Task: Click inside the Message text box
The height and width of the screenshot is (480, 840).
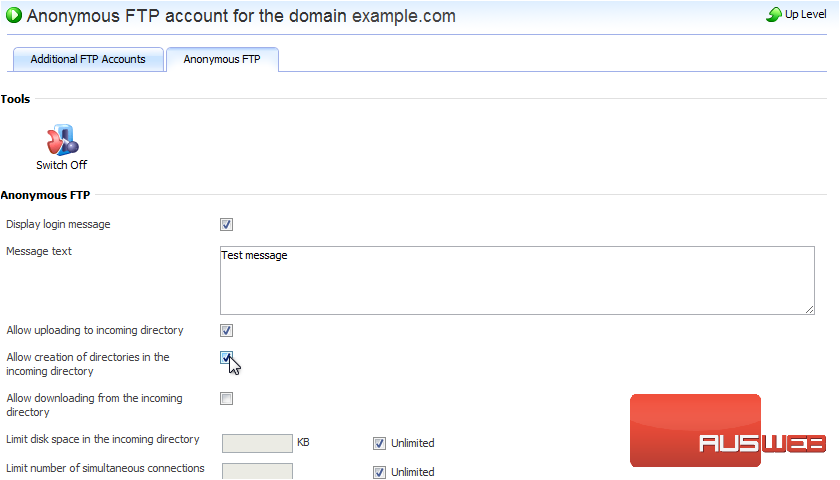Action: [x=516, y=280]
